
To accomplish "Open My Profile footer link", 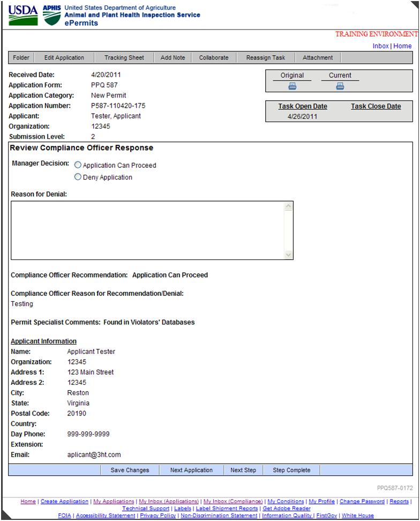I will coord(322,501).
